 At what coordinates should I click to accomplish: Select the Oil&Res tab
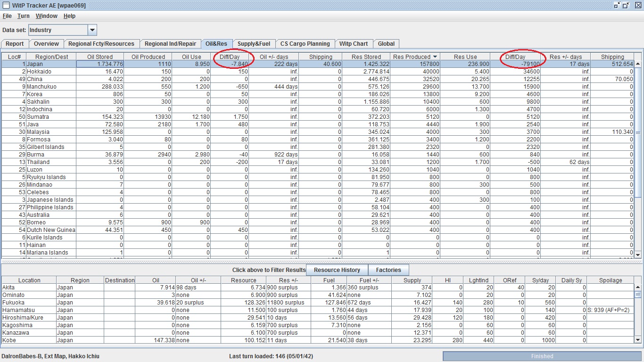point(216,44)
